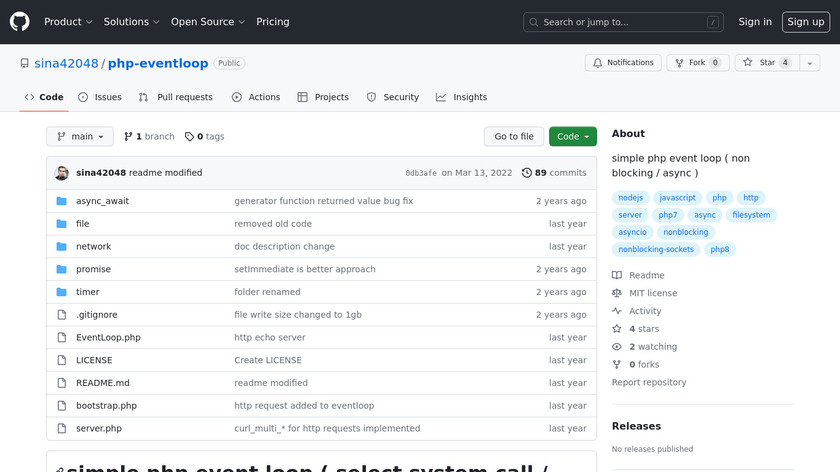Open the main branch selector dropdown
The image size is (840, 472).
pyautogui.click(x=80, y=137)
